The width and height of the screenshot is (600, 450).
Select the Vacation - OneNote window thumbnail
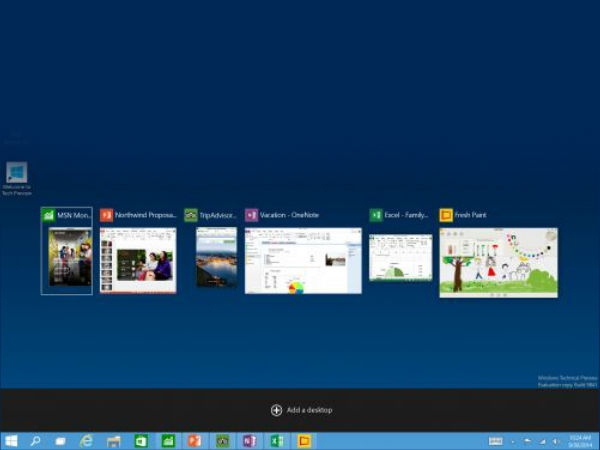[303, 261]
